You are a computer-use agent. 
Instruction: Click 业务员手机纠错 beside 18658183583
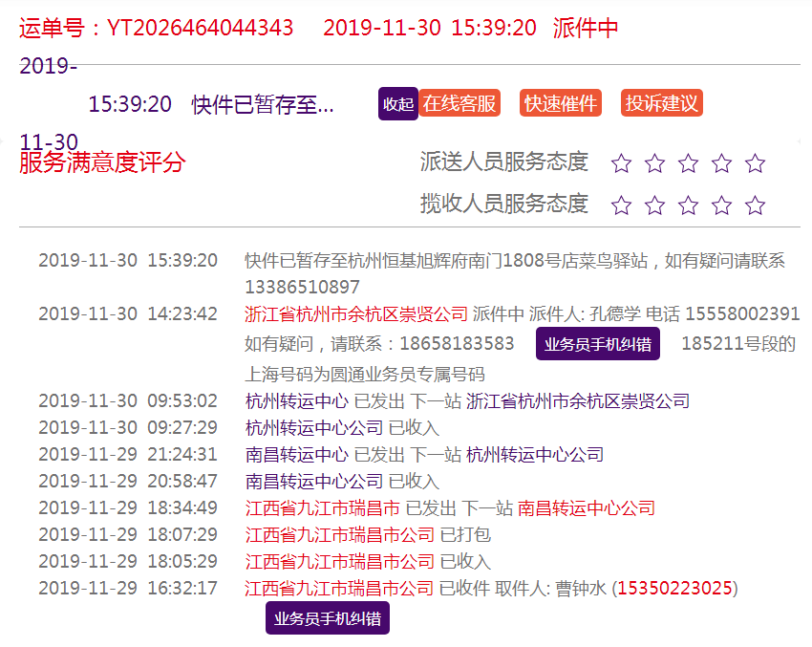pos(598,343)
